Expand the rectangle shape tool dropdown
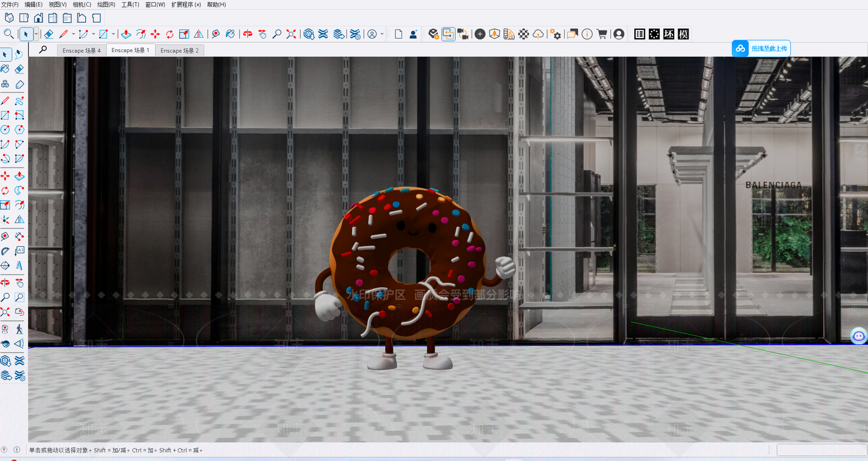The width and height of the screenshot is (868, 461). click(x=113, y=34)
